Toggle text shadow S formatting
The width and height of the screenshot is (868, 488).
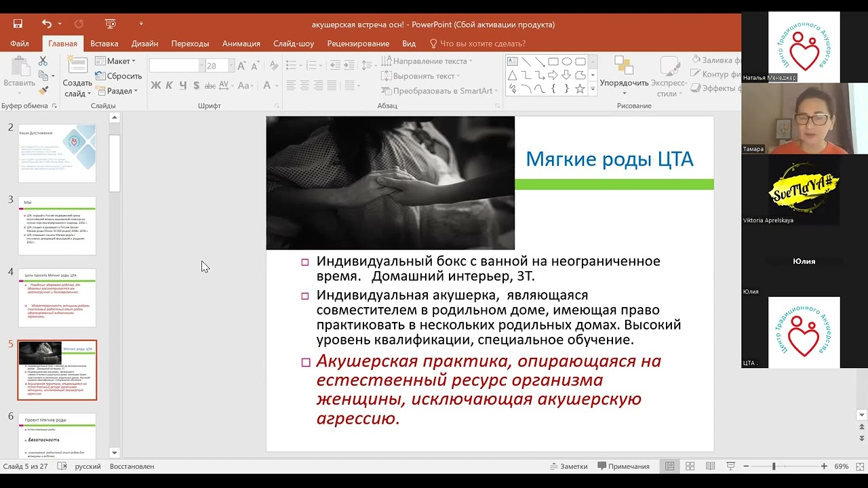tap(196, 85)
